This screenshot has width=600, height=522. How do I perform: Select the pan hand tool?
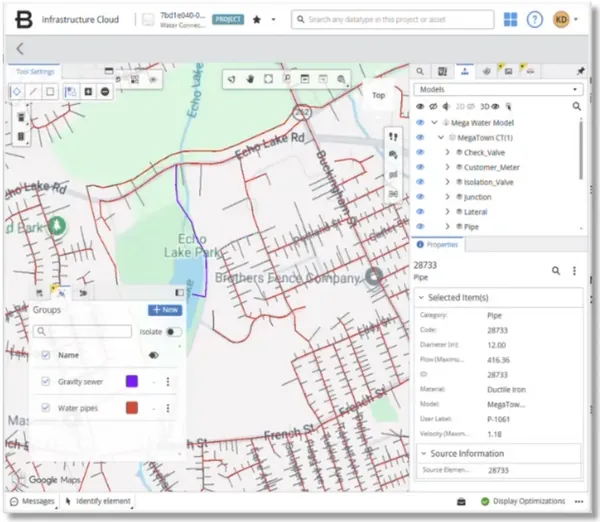pos(250,79)
